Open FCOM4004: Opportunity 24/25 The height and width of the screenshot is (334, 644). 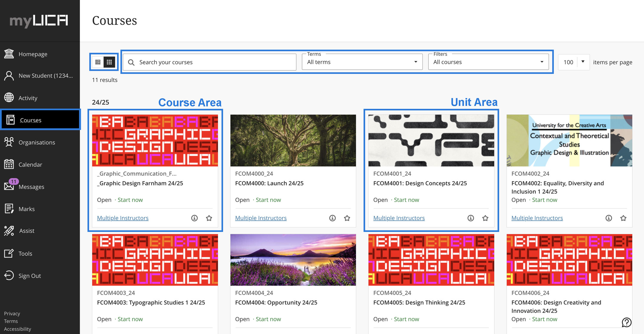(276, 302)
